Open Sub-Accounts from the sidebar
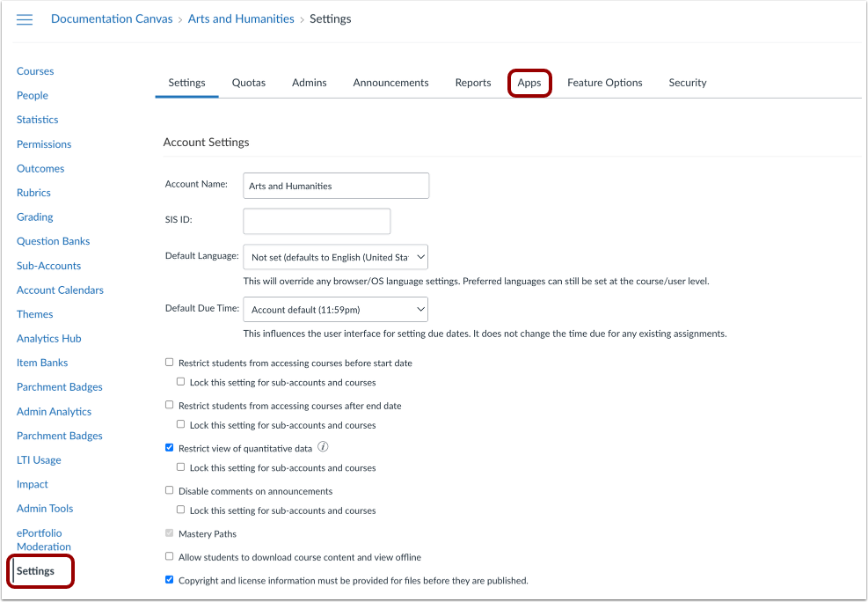The image size is (868, 602). (47, 265)
